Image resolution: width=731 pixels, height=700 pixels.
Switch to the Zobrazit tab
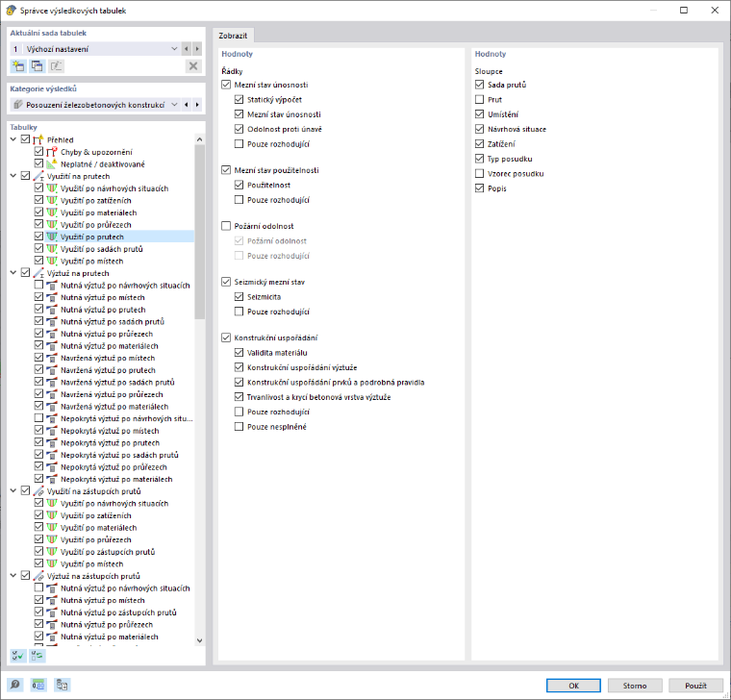coord(233,36)
